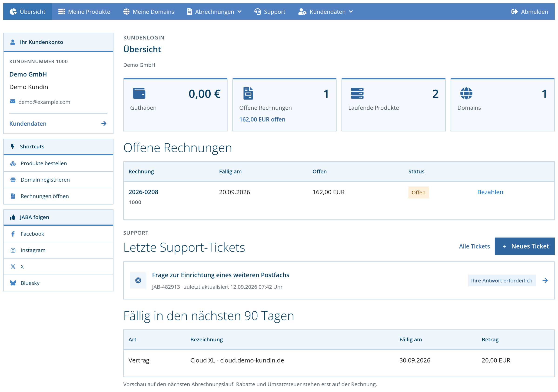Viewport: 558px width, 392px height.
Task: Click the lifebuoy icon on the support ticket
Action: coord(138,280)
